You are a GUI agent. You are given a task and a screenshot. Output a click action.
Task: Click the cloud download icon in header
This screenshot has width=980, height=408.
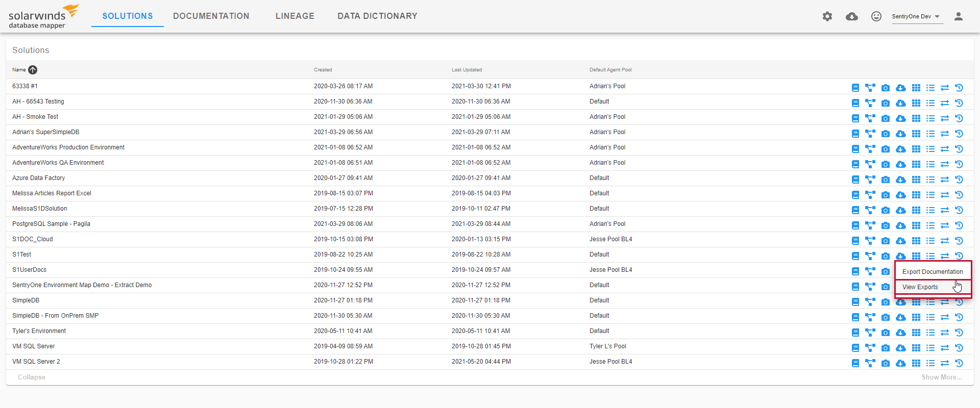click(852, 16)
